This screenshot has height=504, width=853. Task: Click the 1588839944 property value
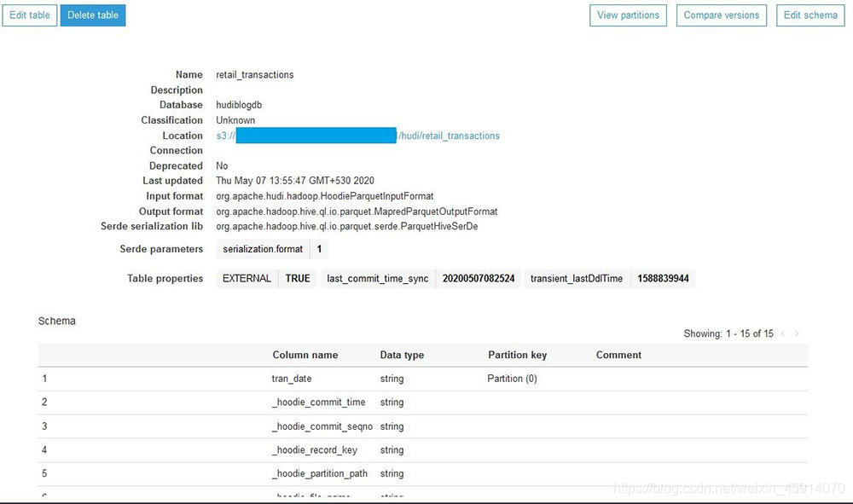coord(663,278)
